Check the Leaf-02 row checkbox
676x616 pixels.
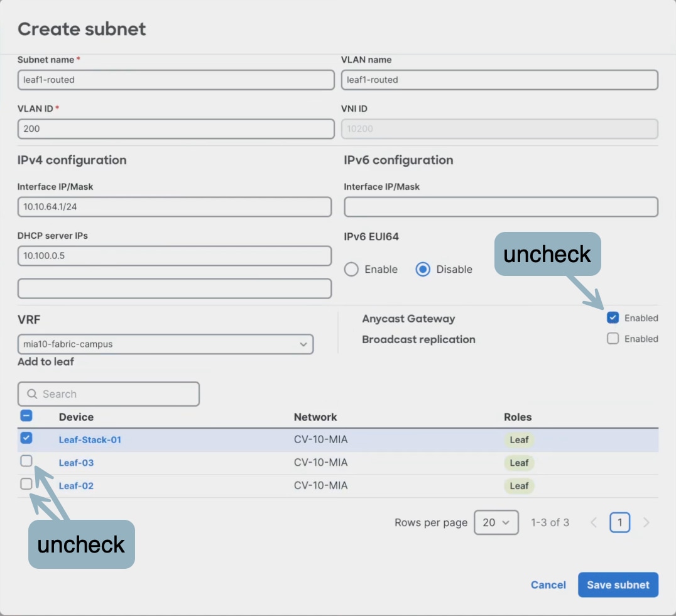tap(26, 483)
